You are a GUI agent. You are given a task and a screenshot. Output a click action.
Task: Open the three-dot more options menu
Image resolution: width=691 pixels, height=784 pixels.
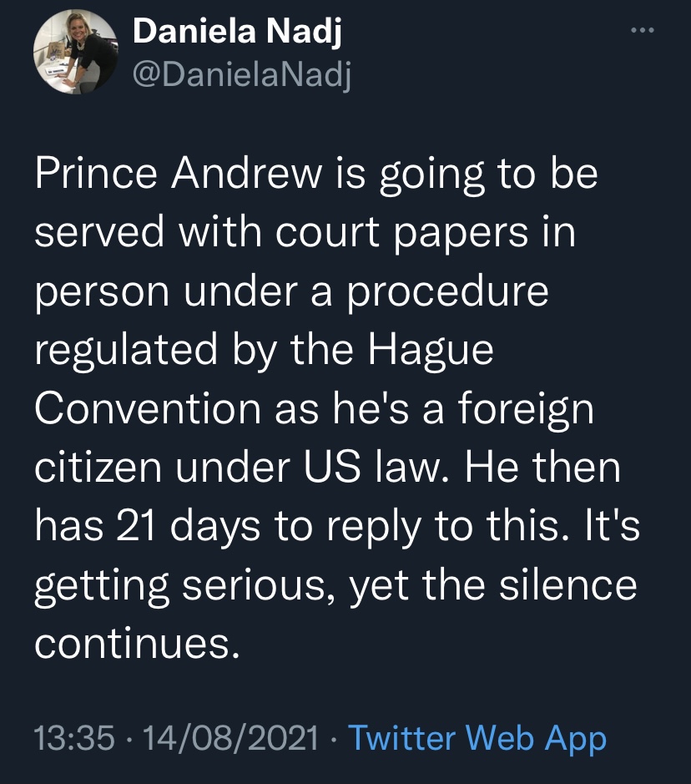point(642,31)
